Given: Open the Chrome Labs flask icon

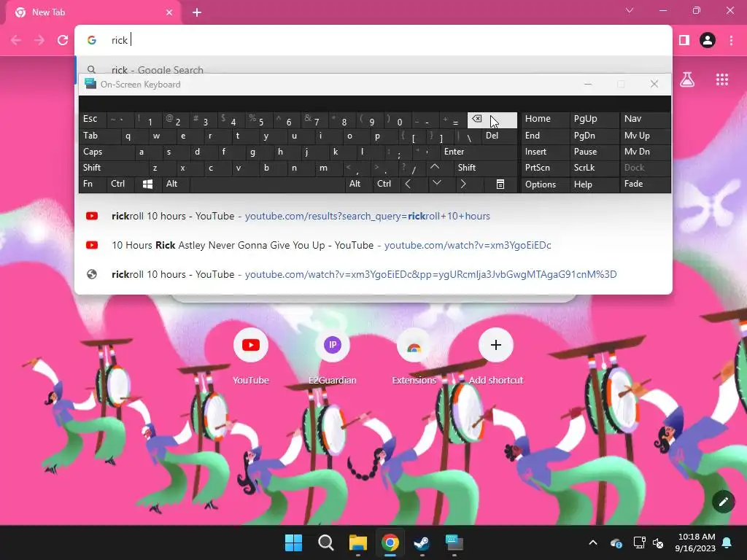Looking at the screenshot, I should 687,79.
